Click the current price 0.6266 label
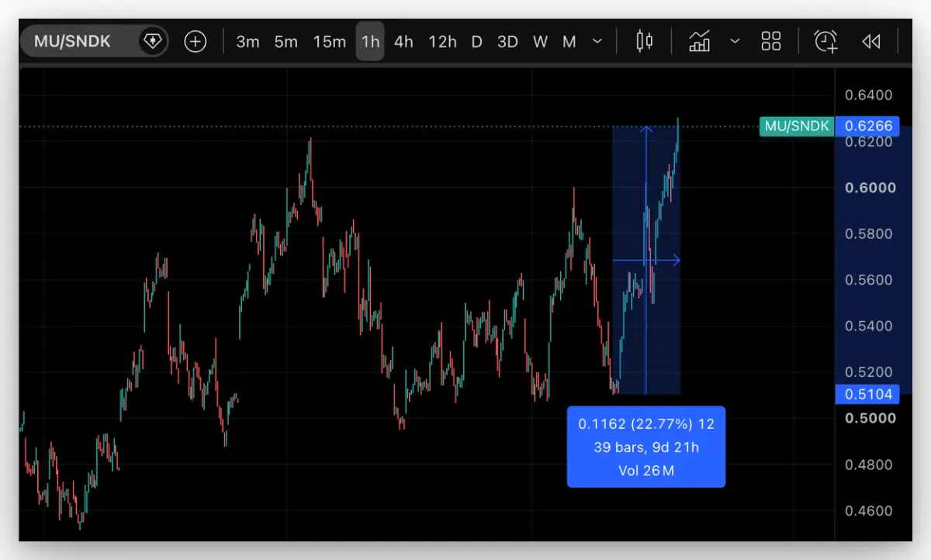 pos(867,126)
